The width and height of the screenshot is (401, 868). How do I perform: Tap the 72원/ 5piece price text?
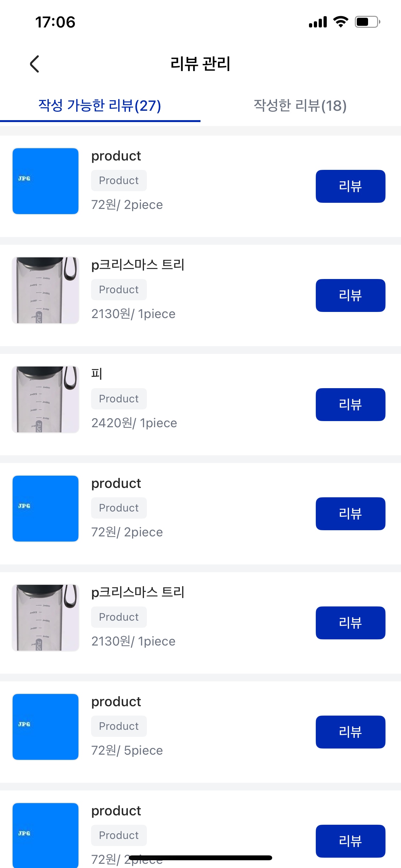(127, 750)
